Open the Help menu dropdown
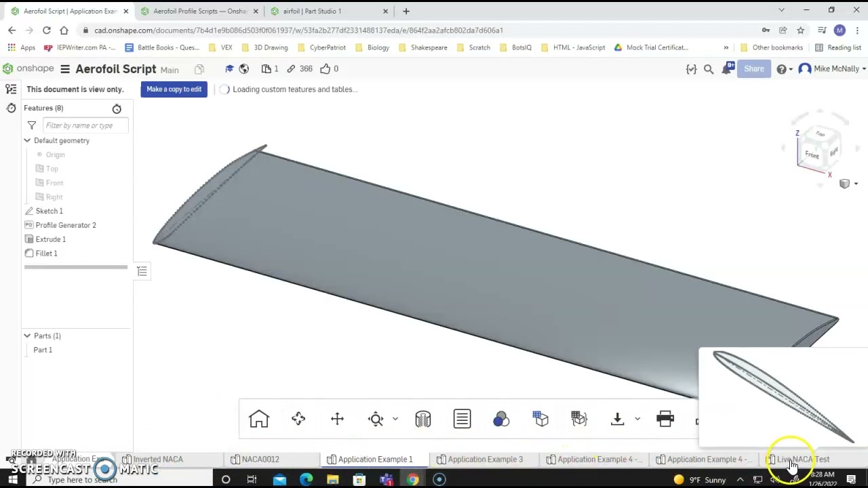This screenshot has height=488, width=868. [784, 69]
